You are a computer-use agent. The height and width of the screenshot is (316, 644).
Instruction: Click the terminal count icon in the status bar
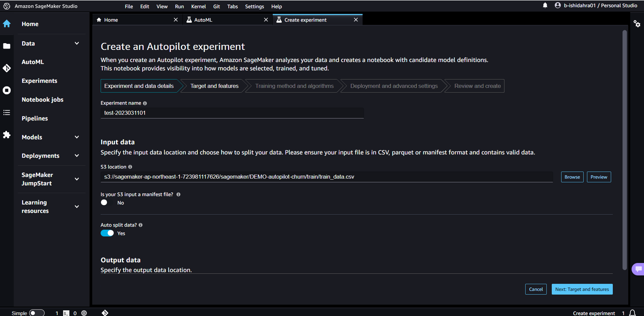coord(66,313)
